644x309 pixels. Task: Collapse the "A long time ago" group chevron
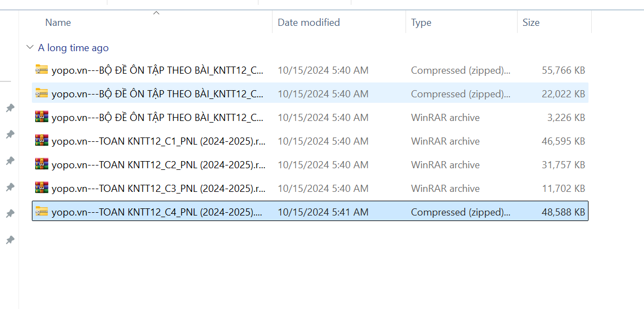[30, 48]
